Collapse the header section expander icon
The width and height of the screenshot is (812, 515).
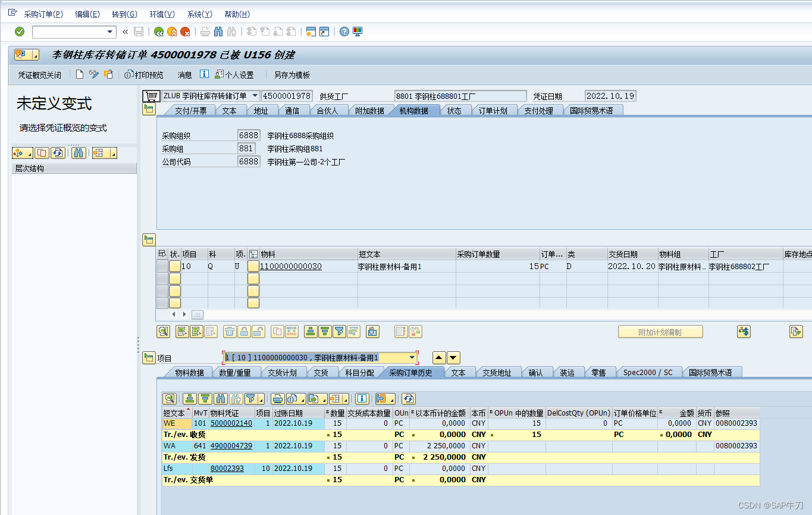pos(149,109)
